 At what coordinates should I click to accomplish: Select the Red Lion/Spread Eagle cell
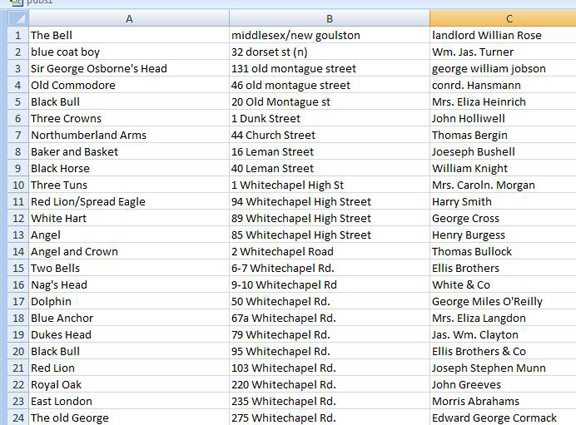click(x=129, y=202)
